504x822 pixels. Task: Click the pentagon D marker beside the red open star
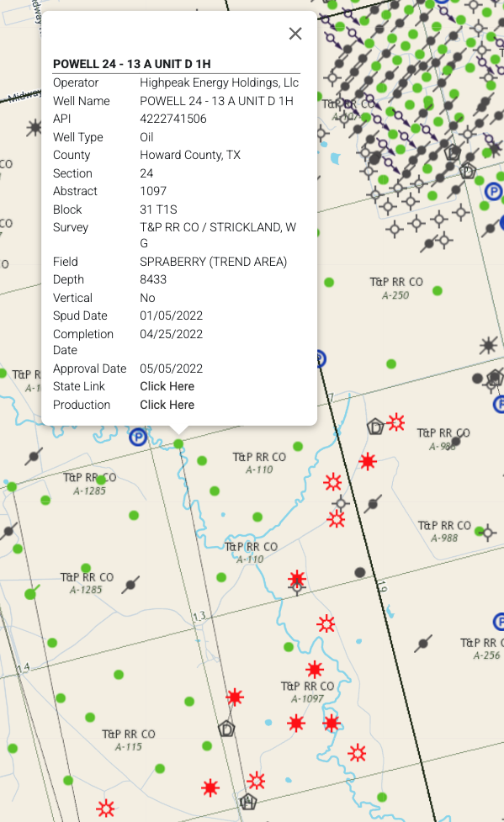click(375, 427)
